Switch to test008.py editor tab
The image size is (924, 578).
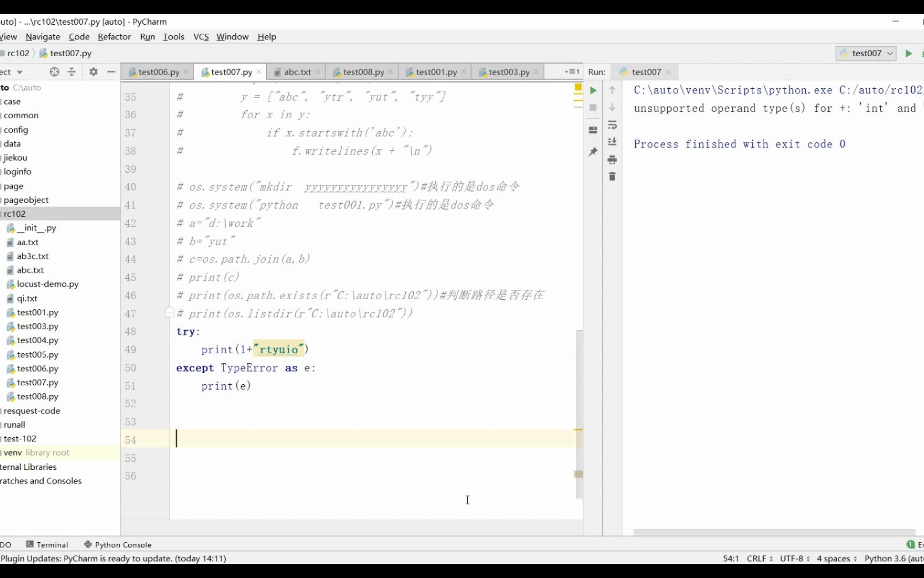coord(363,72)
